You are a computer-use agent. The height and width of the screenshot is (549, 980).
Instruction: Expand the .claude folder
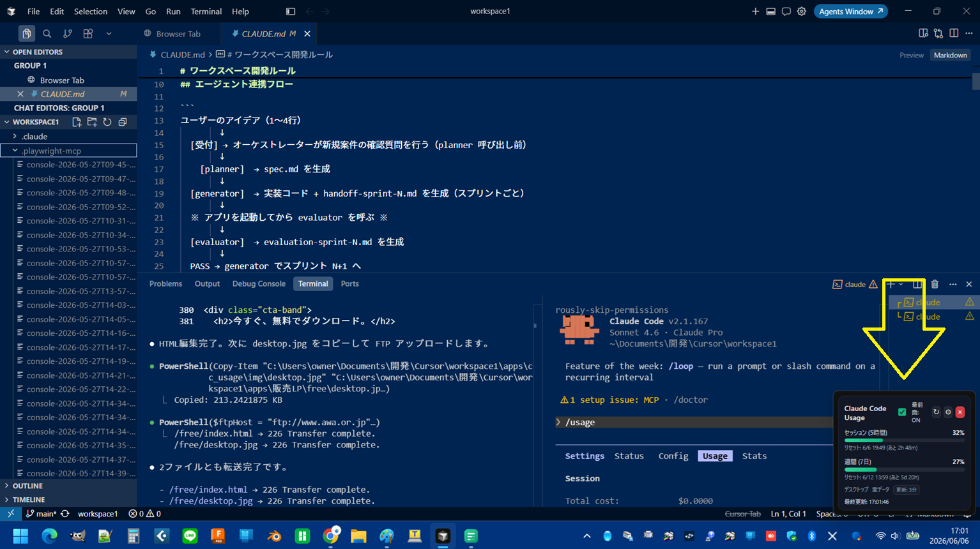click(x=68, y=137)
